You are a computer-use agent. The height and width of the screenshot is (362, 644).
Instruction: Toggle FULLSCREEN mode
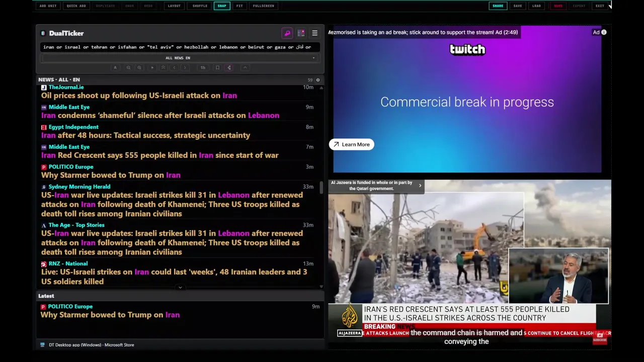[x=264, y=6]
